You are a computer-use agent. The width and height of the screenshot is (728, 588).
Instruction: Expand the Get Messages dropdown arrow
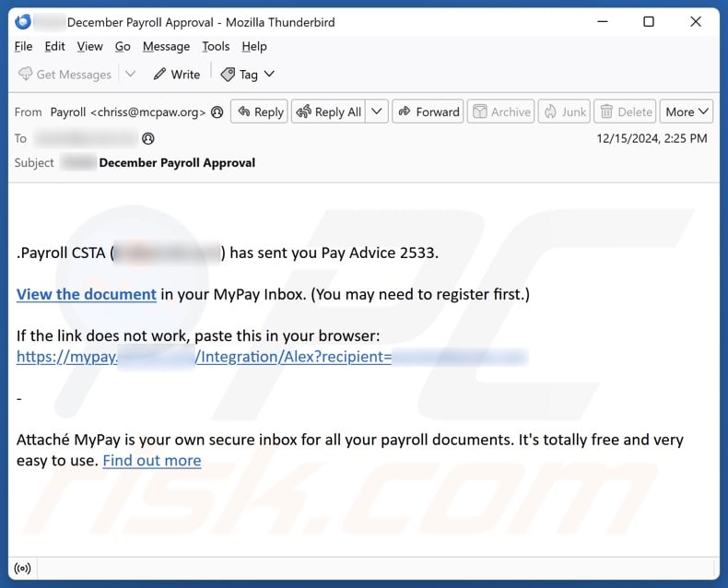coord(131,74)
